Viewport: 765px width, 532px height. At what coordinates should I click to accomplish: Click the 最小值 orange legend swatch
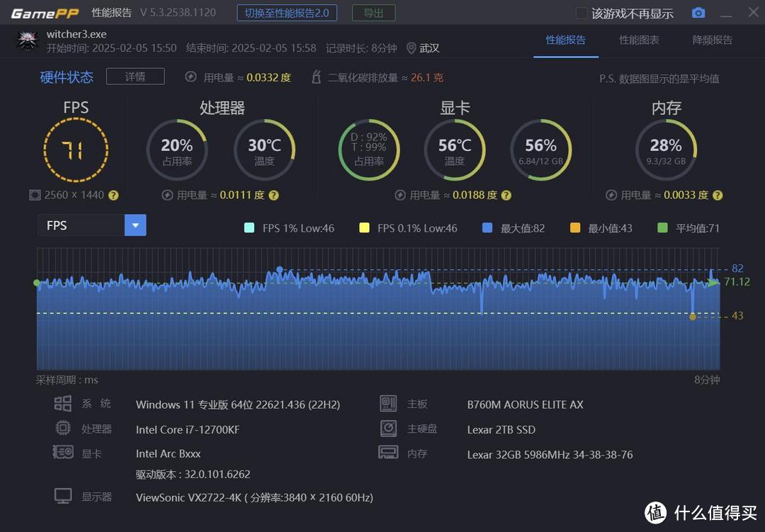coord(575,227)
